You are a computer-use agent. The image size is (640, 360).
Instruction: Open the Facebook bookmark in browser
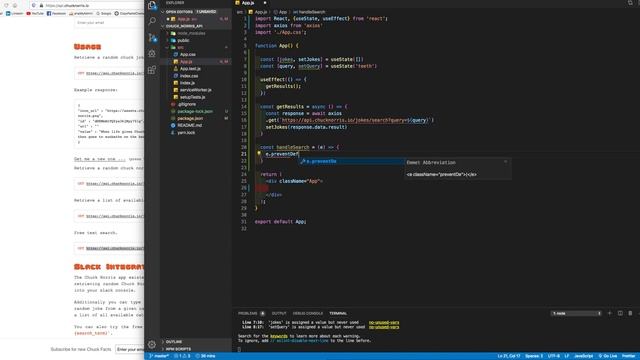pyautogui.click(x=56, y=13)
